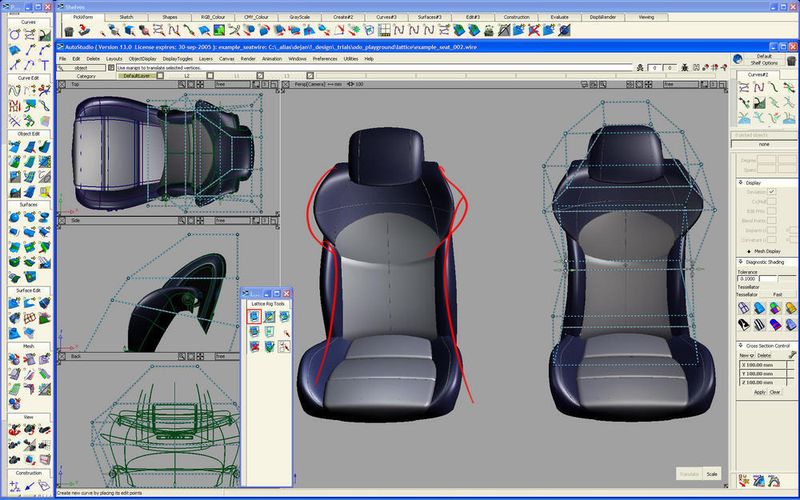
Task: Select the text tool in Curves palette
Action: coord(44,66)
